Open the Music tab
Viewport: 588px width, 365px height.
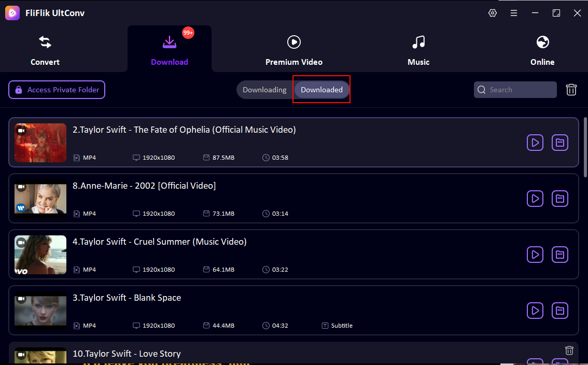click(x=418, y=51)
